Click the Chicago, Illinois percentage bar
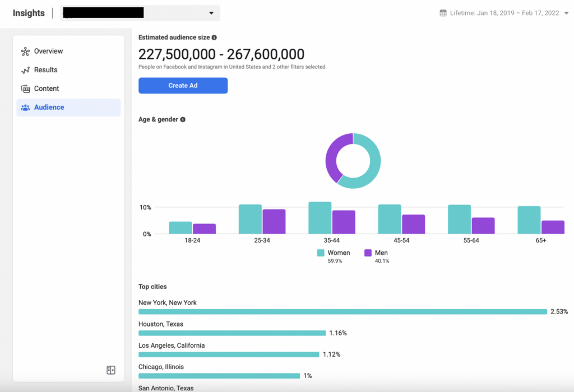This screenshot has height=392, width=574. coord(219,376)
